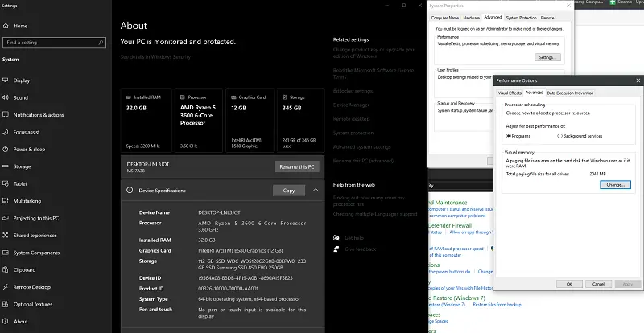This screenshot has height=333, width=644.
Task: Click the Get help icon
Action: click(337, 238)
